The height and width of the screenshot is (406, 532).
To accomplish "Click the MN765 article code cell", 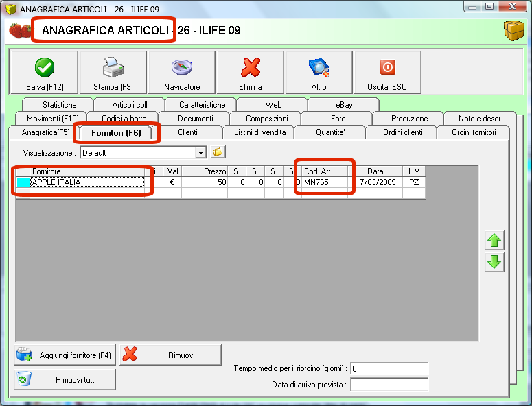I will pos(325,182).
